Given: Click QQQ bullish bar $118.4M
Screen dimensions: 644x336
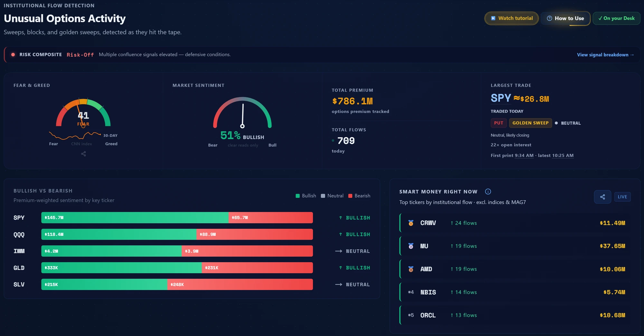Looking at the screenshot, I should click(x=119, y=235).
